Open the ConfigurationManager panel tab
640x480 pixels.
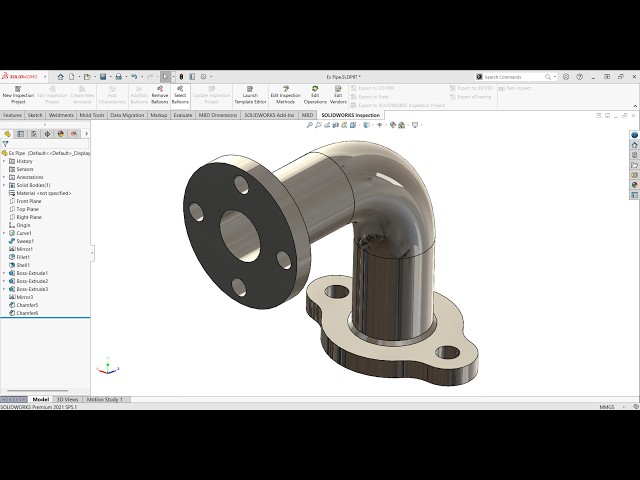(x=34, y=134)
